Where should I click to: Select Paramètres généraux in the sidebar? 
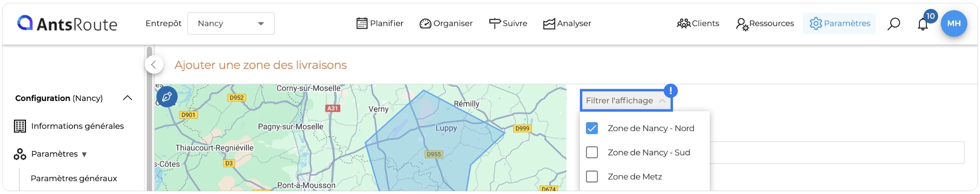pyautogui.click(x=74, y=178)
